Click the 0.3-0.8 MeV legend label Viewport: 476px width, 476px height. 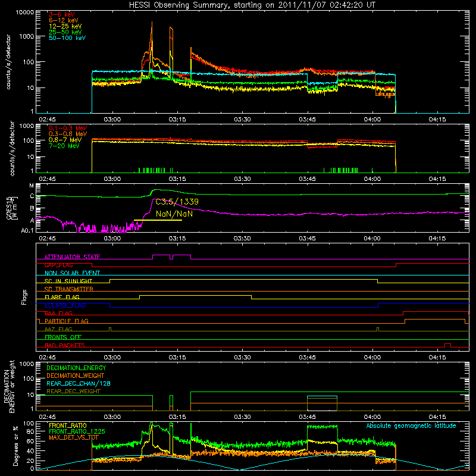coord(68,134)
